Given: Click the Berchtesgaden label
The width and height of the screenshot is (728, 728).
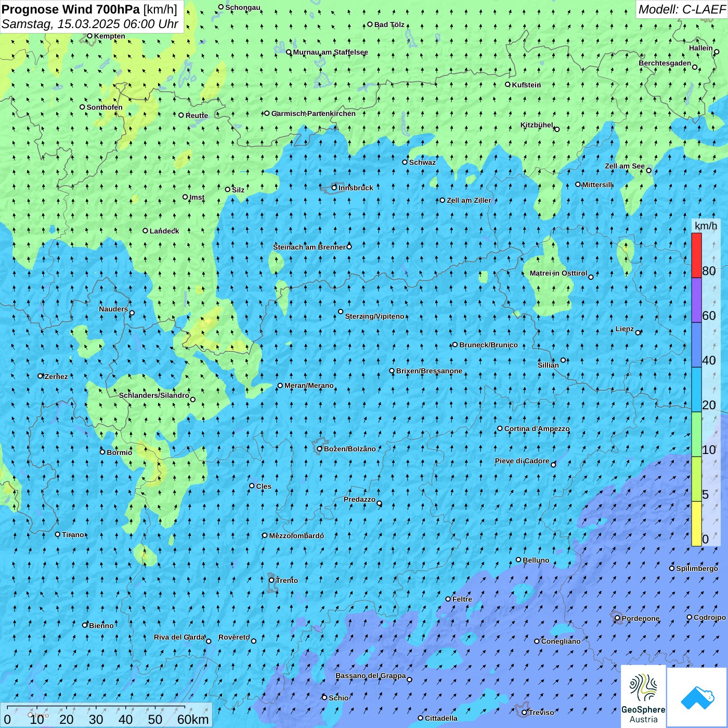Looking at the screenshot, I should tap(665, 63).
